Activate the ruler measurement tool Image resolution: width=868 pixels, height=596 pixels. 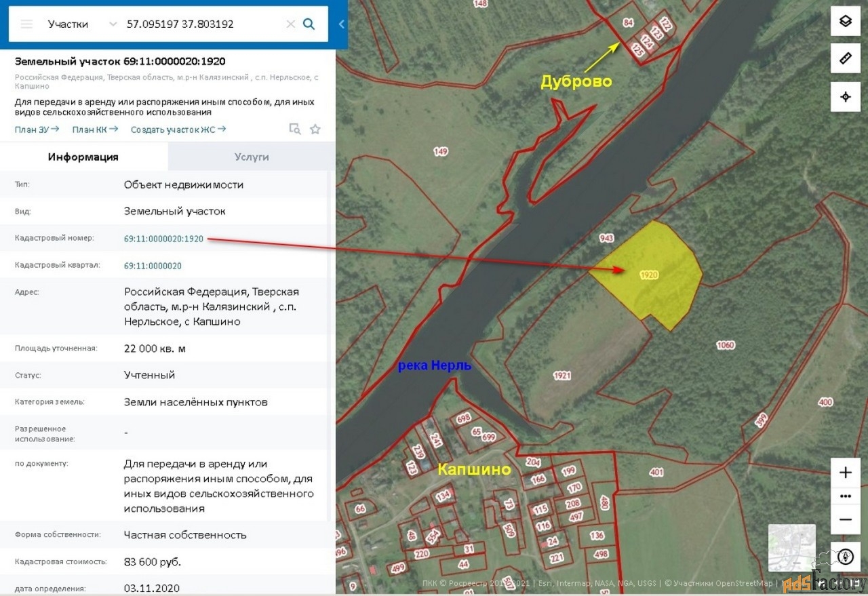click(x=846, y=58)
